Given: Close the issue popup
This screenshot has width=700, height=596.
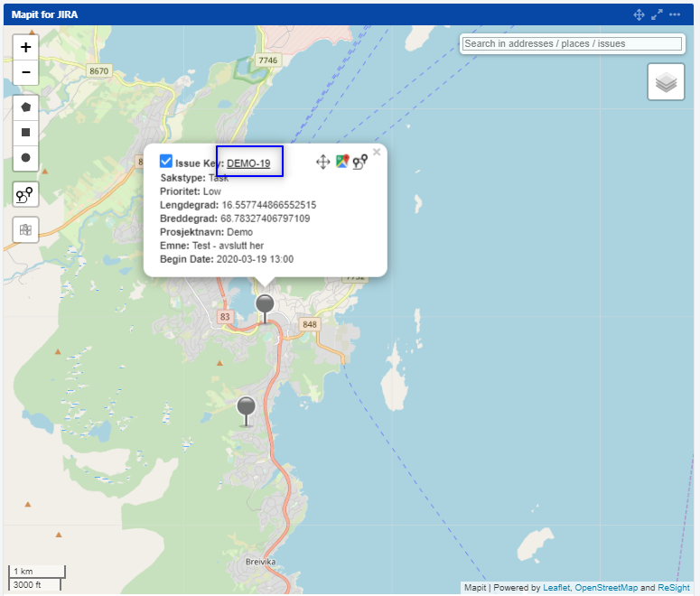Looking at the screenshot, I should click(x=377, y=152).
